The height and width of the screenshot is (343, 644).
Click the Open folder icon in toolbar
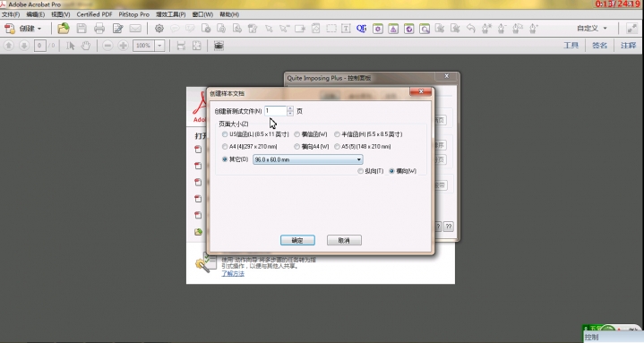point(64,29)
